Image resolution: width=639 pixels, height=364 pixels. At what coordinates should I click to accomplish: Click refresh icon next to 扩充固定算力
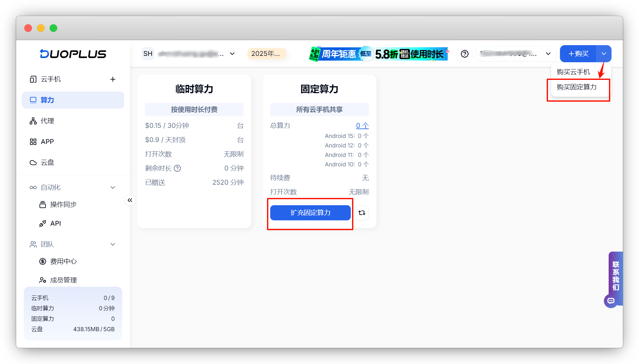point(362,213)
